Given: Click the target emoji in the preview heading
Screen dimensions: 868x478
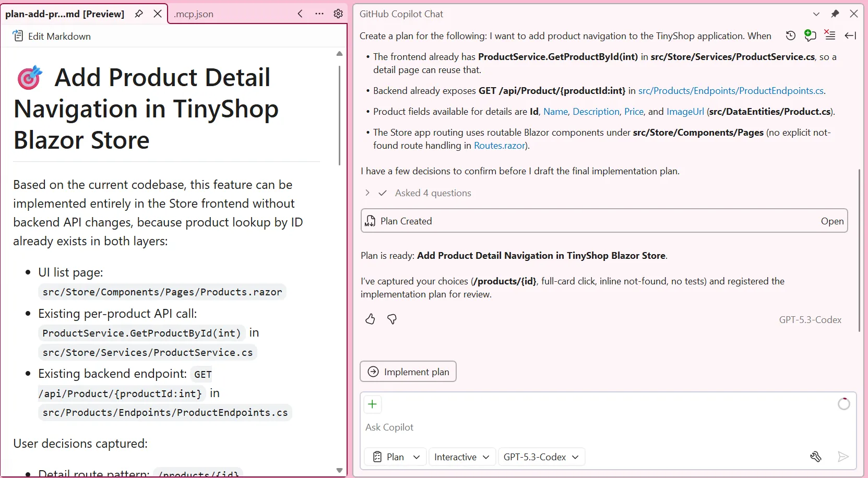Looking at the screenshot, I should [30, 78].
